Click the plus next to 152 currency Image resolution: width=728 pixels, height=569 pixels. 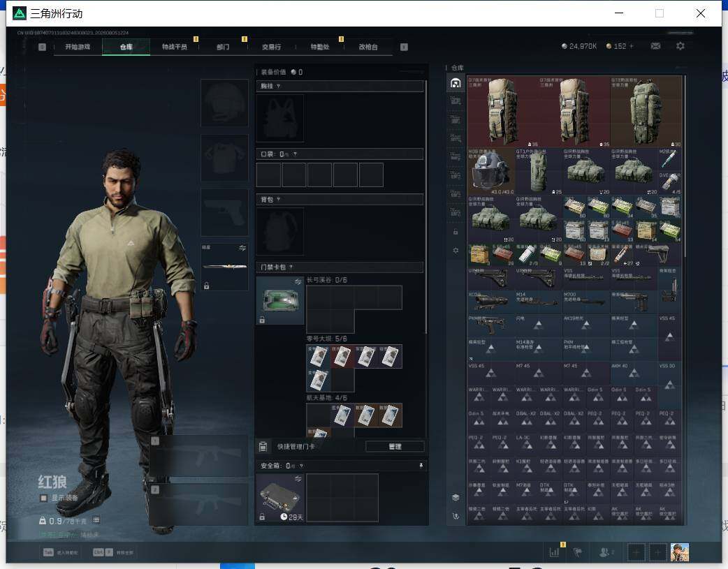[x=631, y=46]
